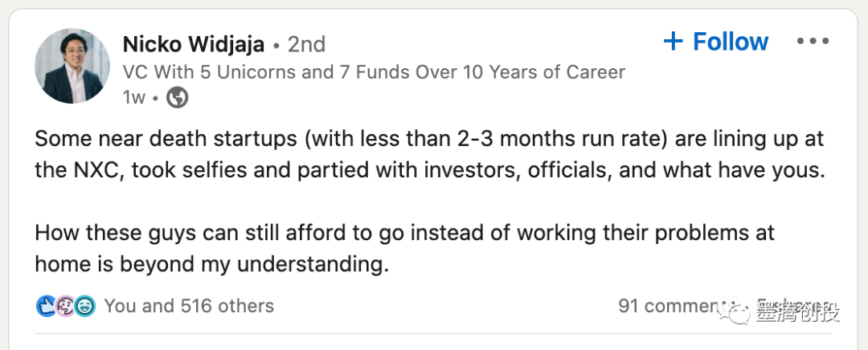Click the globe public visibility icon
This screenshot has height=350, width=868.
(x=177, y=98)
